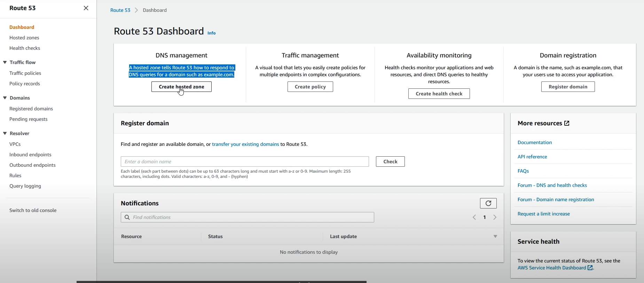Click the search icon in Find notifications
Screen dimensions: 644x283
[x=127, y=217]
